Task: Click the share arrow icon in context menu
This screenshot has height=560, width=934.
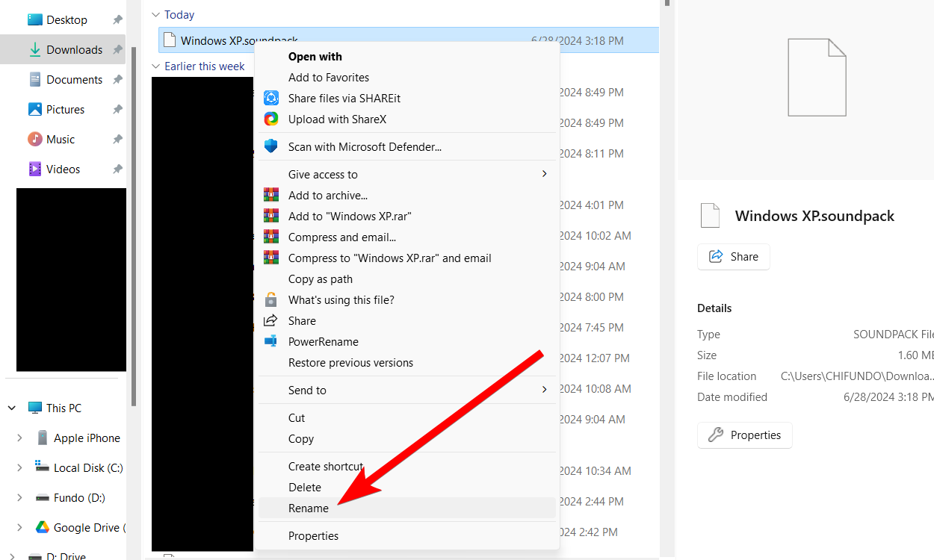Action: (271, 320)
